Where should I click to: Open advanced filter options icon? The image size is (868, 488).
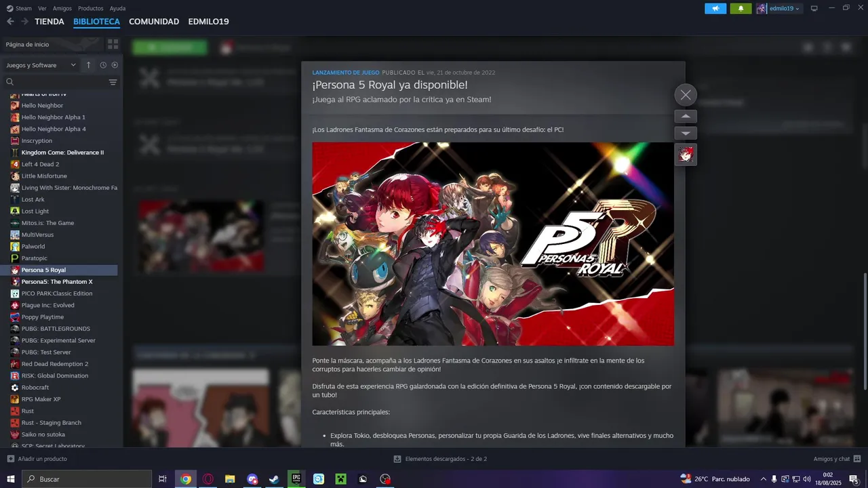[113, 82]
